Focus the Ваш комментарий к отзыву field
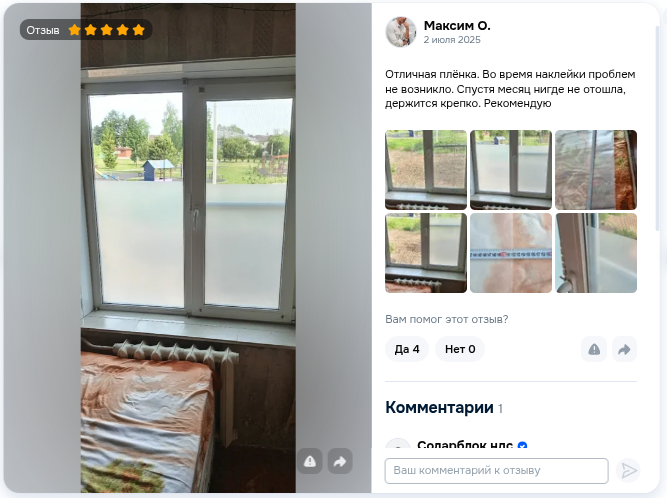This screenshot has width=667, height=498. [496, 471]
